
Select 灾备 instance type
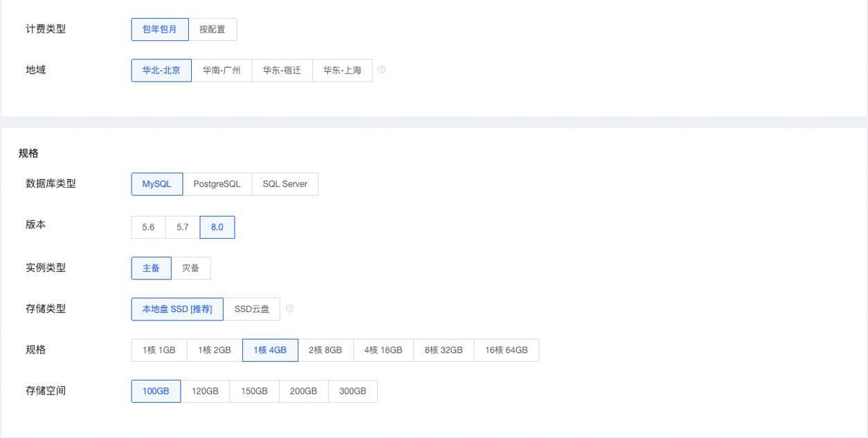pyautogui.click(x=191, y=268)
